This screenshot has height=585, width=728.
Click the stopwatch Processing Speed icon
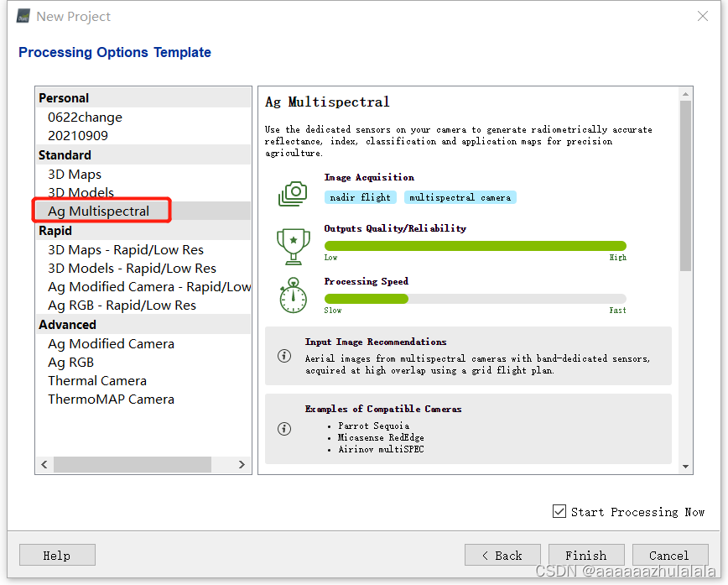click(x=293, y=295)
